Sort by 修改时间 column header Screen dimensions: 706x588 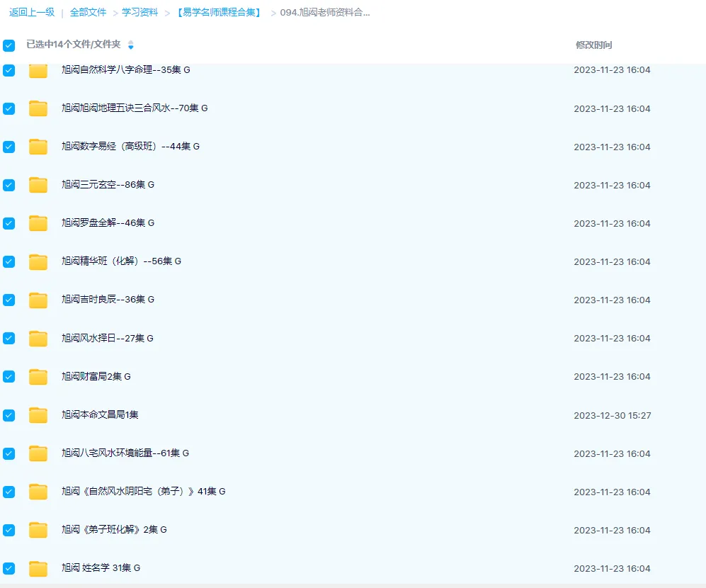pyautogui.click(x=594, y=45)
